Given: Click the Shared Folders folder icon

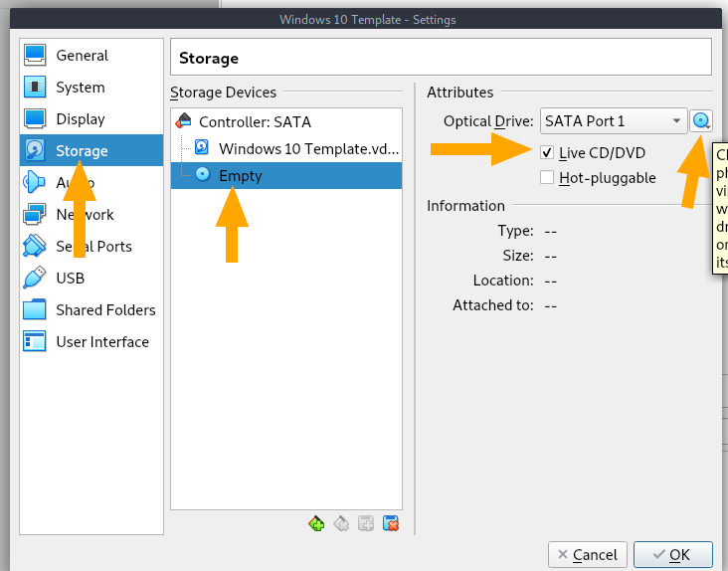Looking at the screenshot, I should (35, 309).
